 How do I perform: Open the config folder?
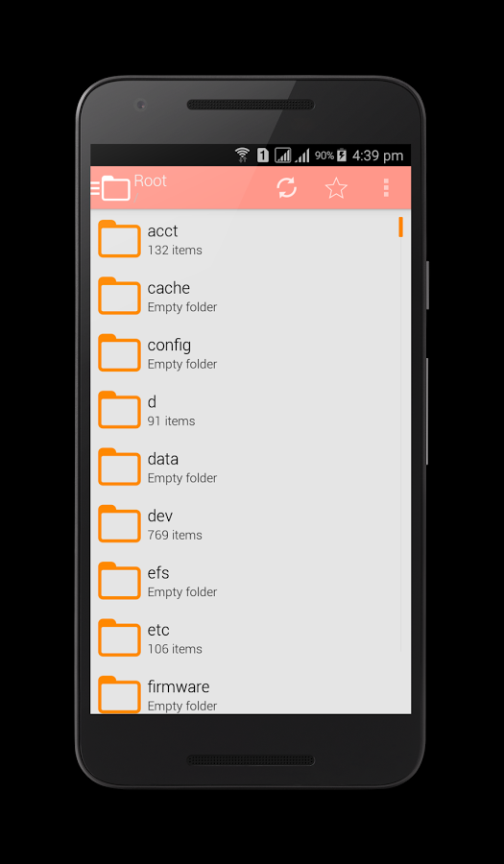[246, 352]
